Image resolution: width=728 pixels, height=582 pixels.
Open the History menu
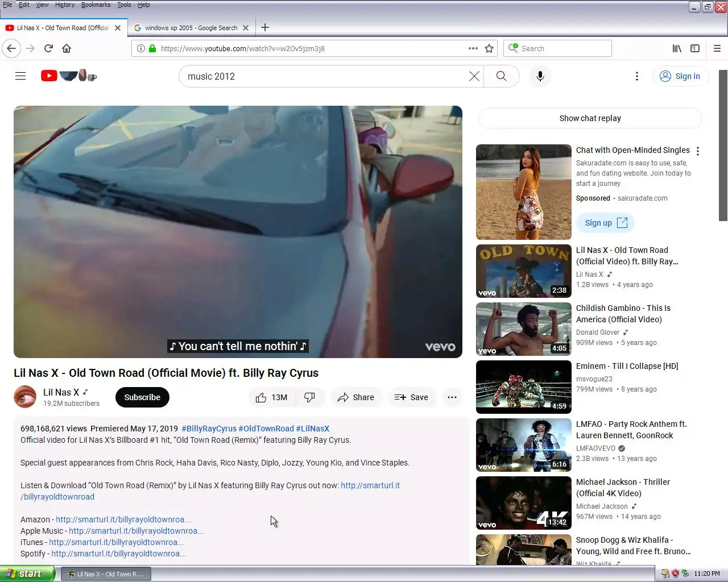[x=65, y=5]
